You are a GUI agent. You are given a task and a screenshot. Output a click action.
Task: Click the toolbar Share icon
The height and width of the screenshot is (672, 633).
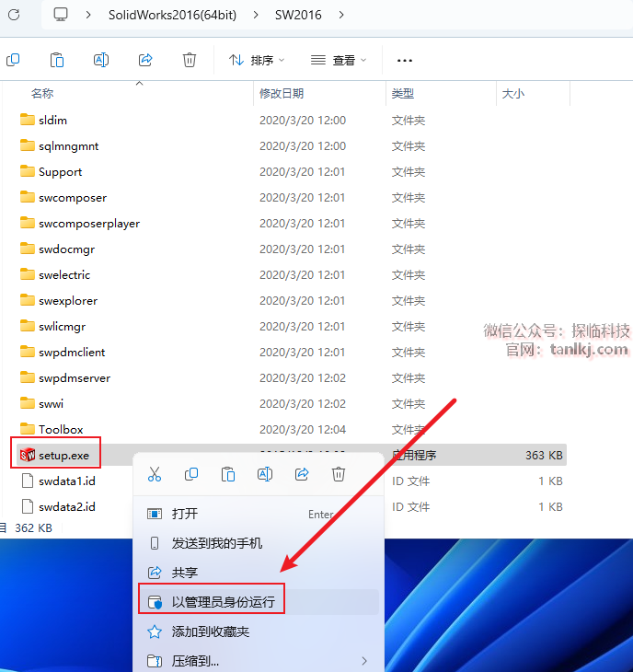click(x=145, y=60)
